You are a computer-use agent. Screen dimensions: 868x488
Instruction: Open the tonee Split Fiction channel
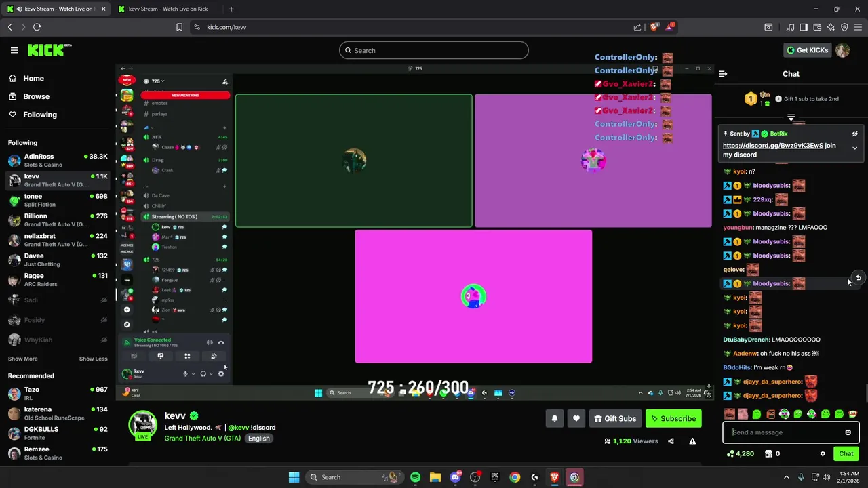tap(58, 201)
